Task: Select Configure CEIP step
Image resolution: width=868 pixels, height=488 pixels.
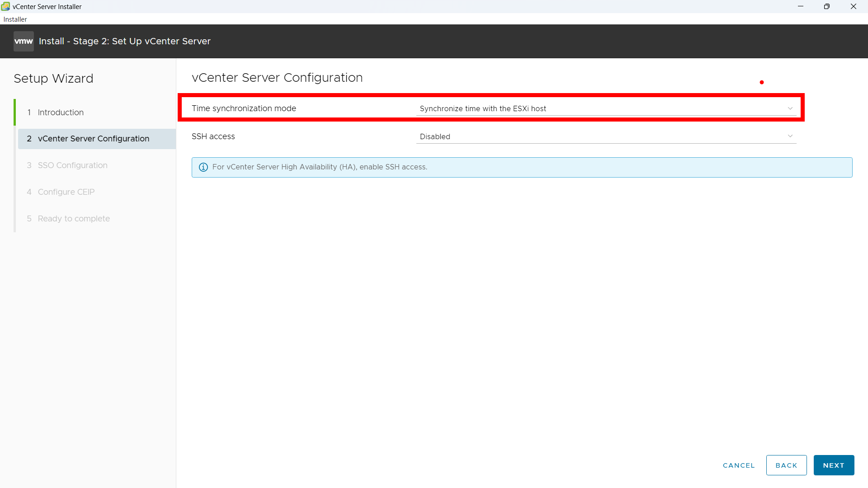Action: 66,192
